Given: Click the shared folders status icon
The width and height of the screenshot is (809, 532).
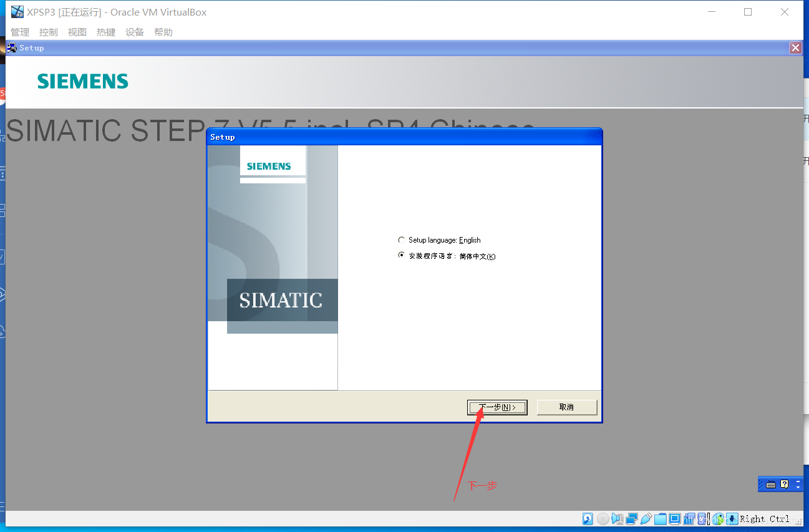Looking at the screenshot, I should coord(660,519).
